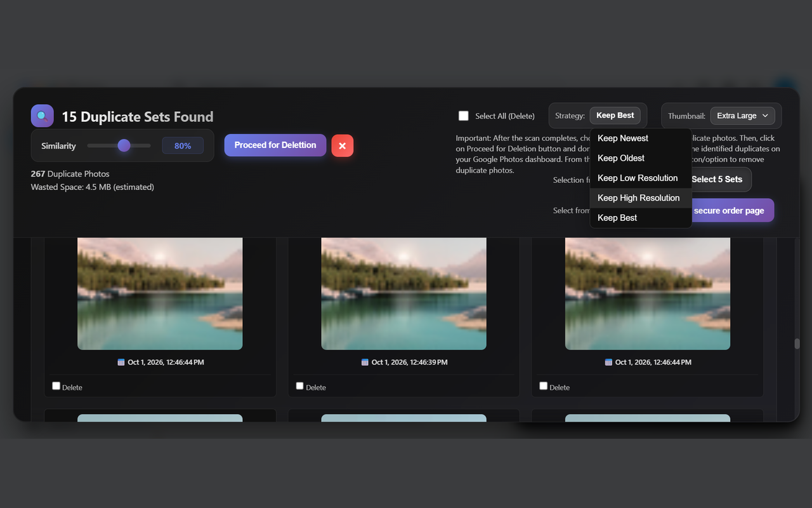Screen dimensions: 812x508
Task: Select the Keep Oldest strategy option
Action: pos(641,158)
